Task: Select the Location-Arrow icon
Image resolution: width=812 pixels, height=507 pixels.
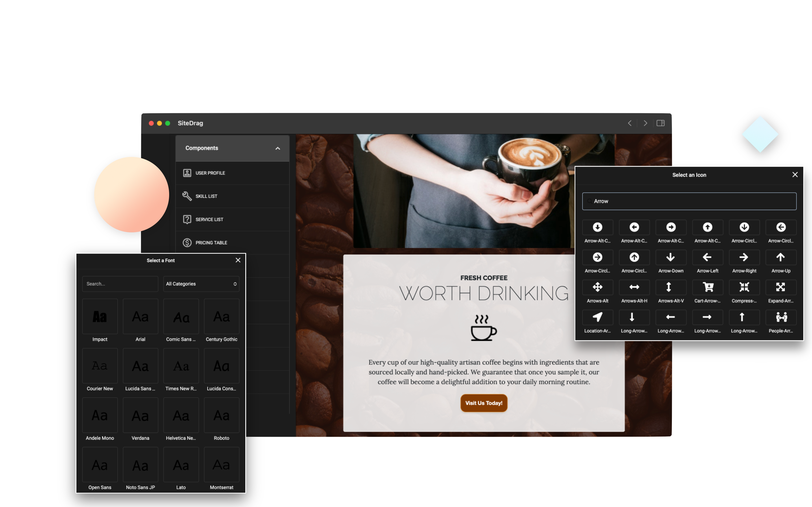Action: point(598,317)
